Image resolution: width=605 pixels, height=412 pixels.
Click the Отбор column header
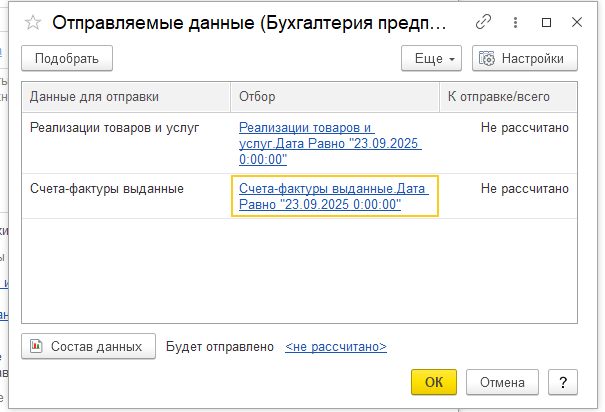(x=257, y=96)
